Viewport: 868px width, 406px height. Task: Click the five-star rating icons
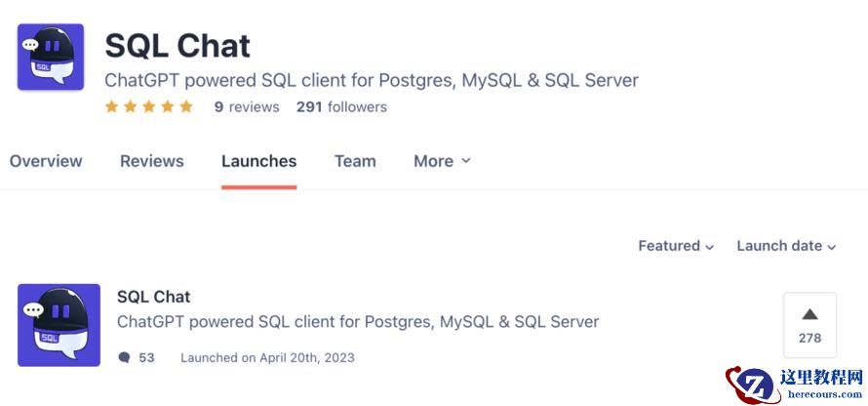coord(149,107)
